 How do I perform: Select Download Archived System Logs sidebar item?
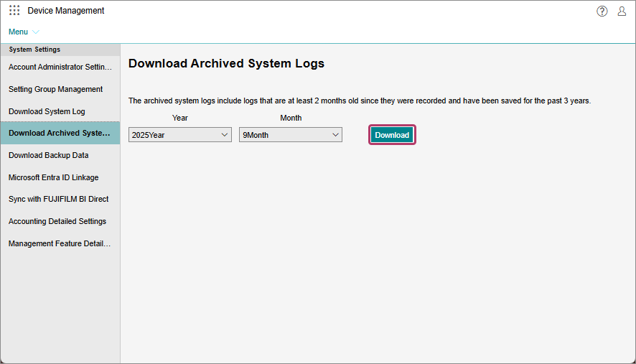click(60, 133)
